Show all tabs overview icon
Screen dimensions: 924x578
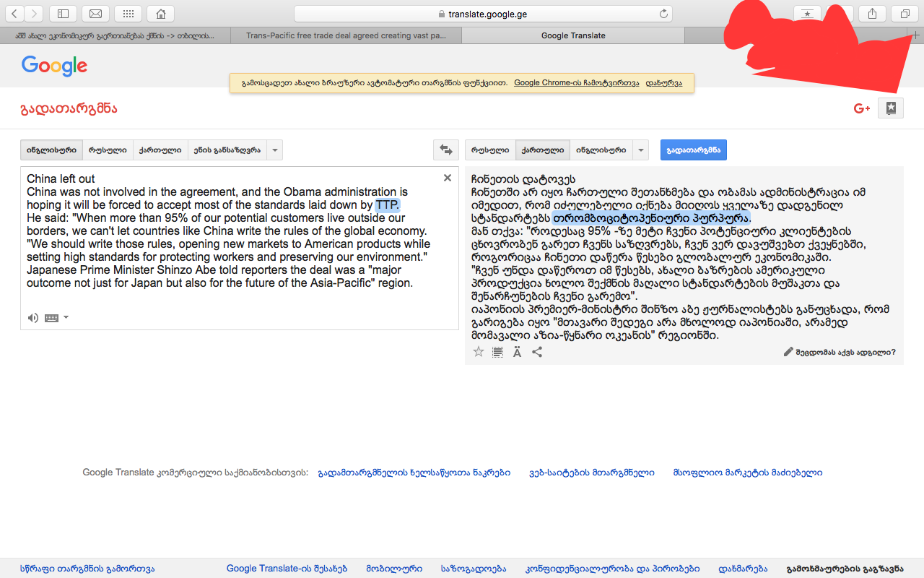click(x=905, y=13)
